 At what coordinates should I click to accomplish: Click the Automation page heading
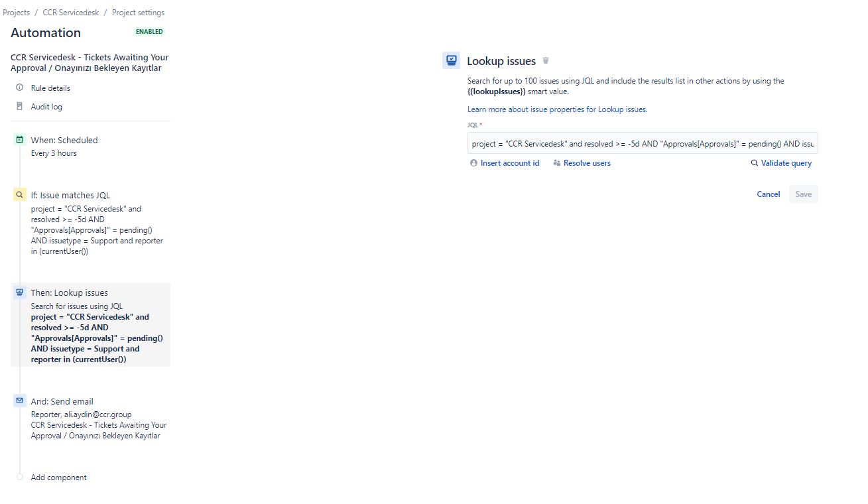tap(46, 32)
